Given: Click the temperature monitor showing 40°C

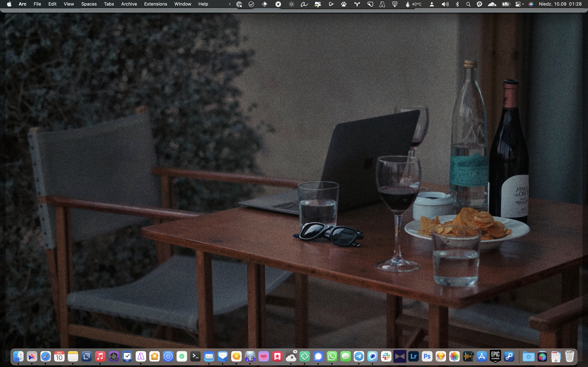Looking at the screenshot, I should [x=414, y=4].
